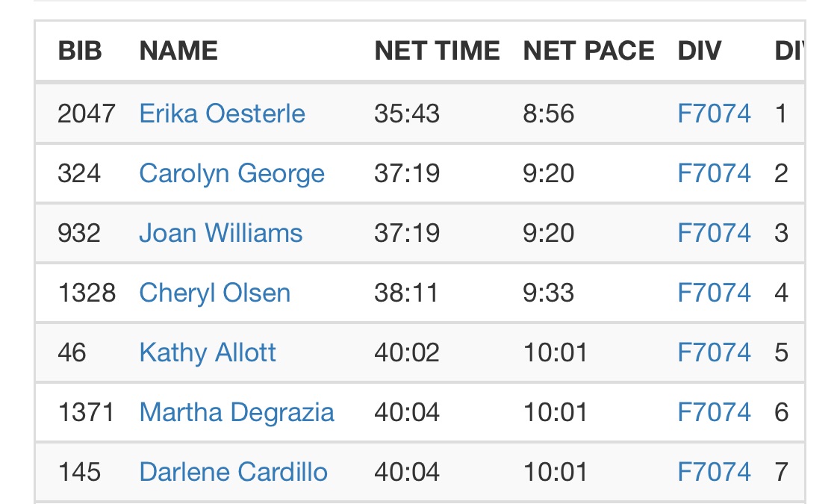Click the NET PACE column header
This screenshot has height=504, width=840.
click(x=588, y=51)
